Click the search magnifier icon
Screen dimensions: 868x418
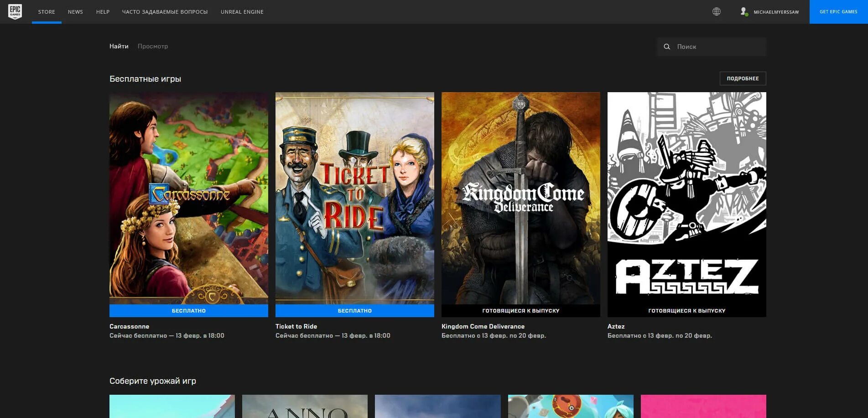coord(667,47)
